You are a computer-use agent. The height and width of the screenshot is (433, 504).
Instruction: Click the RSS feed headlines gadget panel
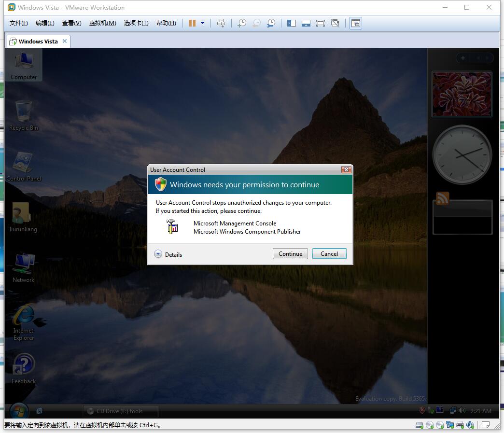click(x=463, y=217)
